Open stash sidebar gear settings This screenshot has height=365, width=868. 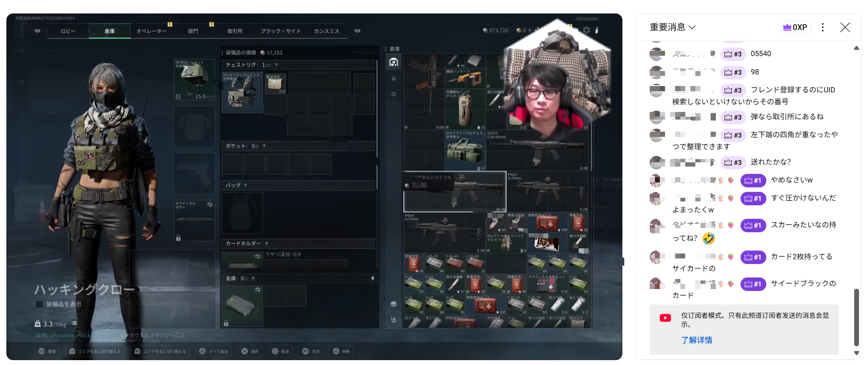(x=394, y=94)
